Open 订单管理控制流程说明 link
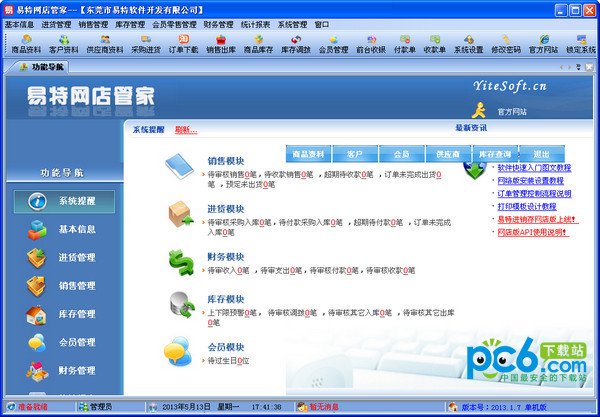The height and width of the screenshot is (417, 600). pos(534,194)
